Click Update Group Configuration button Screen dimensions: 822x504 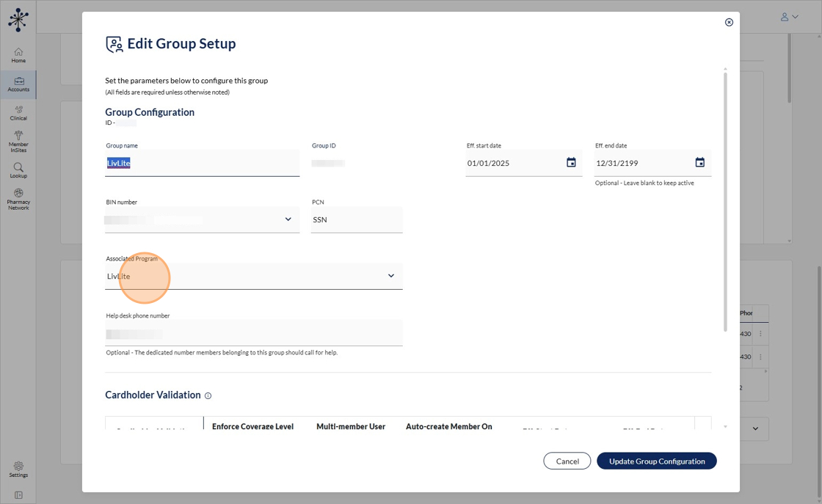tap(656, 461)
